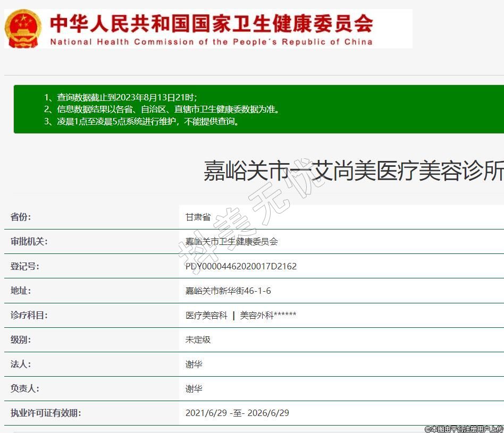Select the address 嘉峪关市新华街46-1-6

[228, 291]
